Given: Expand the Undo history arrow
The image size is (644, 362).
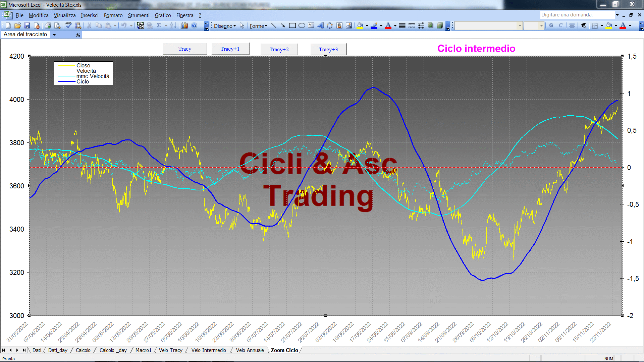Looking at the screenshot, I should pos(131,25).
